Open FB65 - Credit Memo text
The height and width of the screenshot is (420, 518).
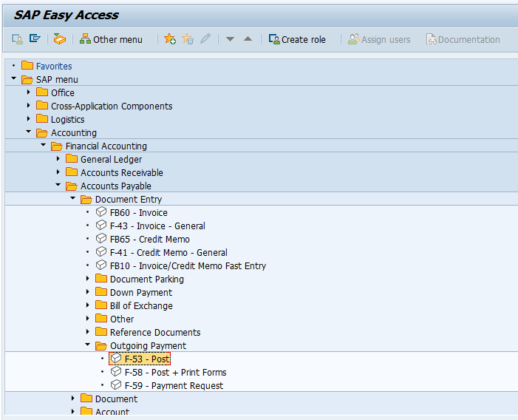(150, 240)
